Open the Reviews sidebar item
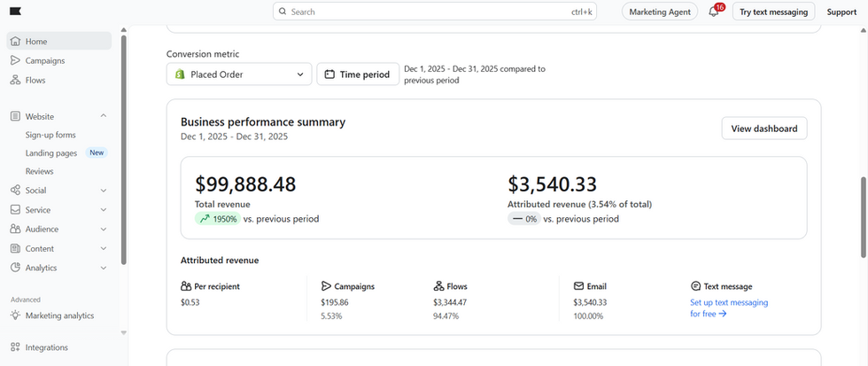 tap(39, 172)
